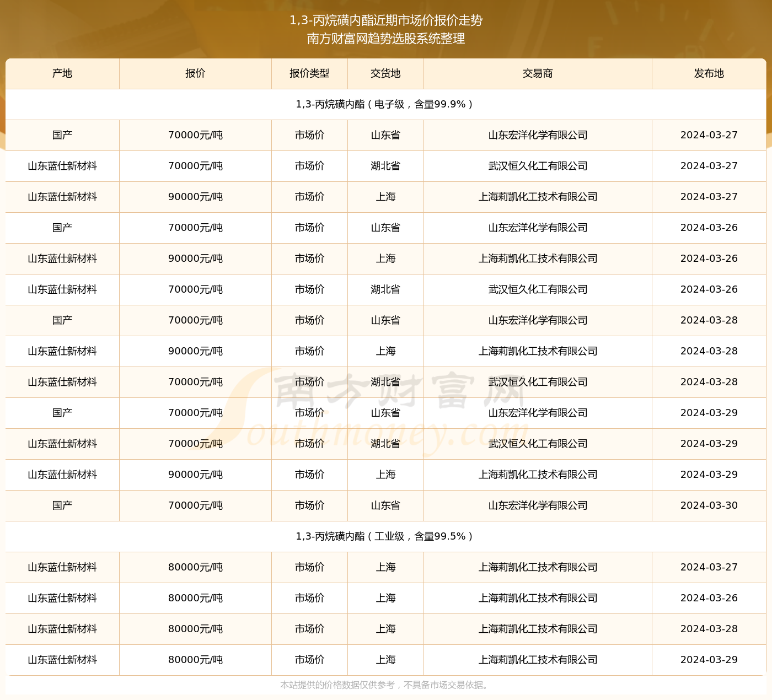Screen dimensions: 772x700
Task: Click the 报价类型 column header
Action: [309, 73]
